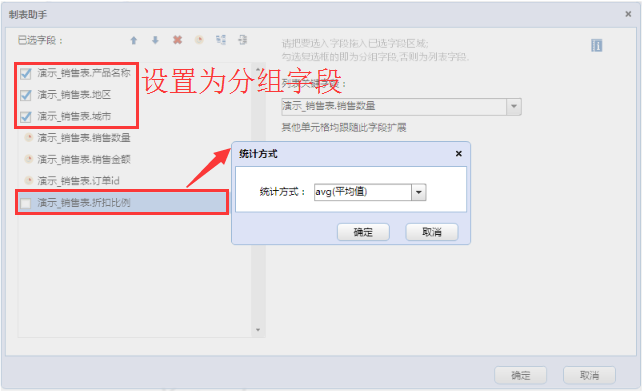This screenshot has width=642, height=391.
Task: Click the 已选字段 label
Action: click(40, 40)
